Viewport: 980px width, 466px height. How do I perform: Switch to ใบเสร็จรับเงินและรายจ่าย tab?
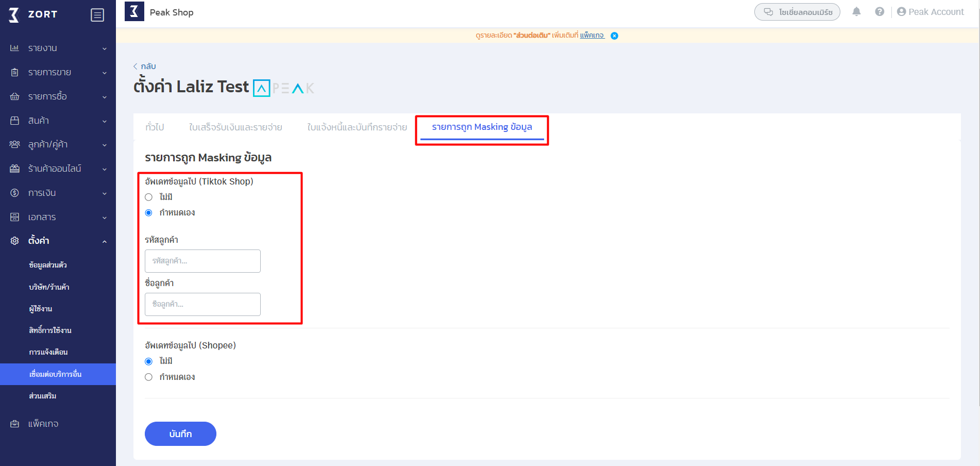[x=235, y=127]
